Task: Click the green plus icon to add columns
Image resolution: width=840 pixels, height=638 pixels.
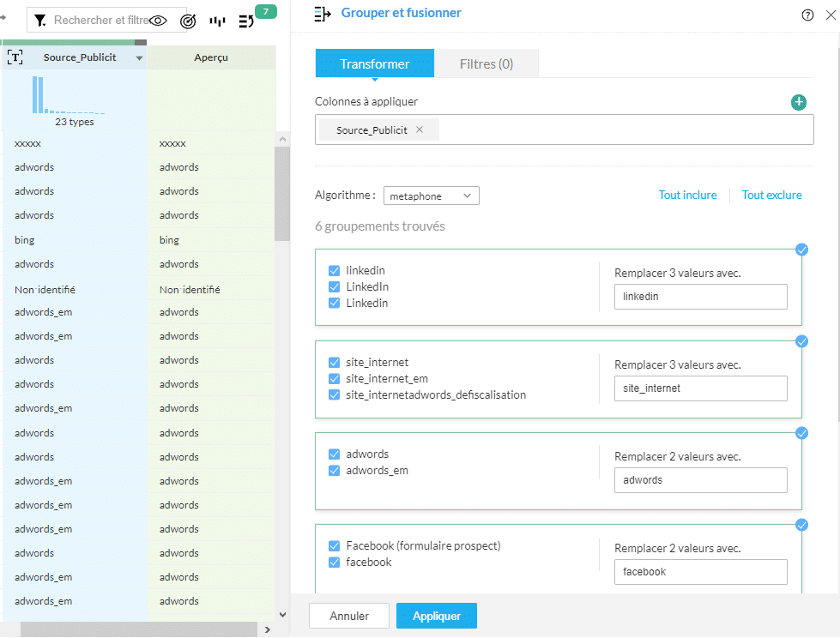Action: tap(799, 103)
